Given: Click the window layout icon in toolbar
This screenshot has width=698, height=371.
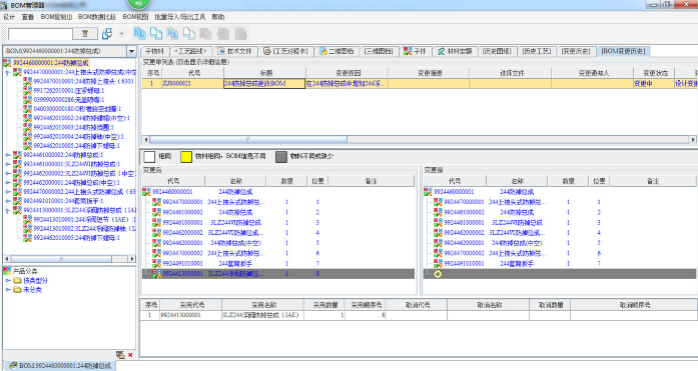Looking at the screenshot, I should click(x=107, y=34).
